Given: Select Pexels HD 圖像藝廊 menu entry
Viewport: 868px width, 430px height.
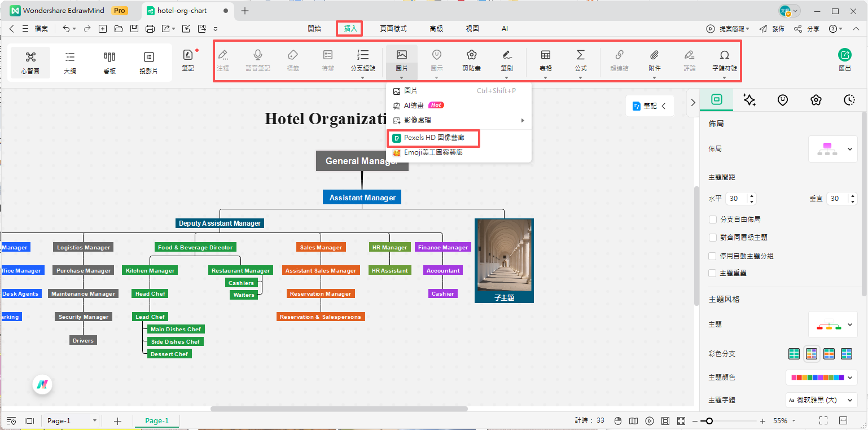Looking at the screenshot, I should click(433, 138).
